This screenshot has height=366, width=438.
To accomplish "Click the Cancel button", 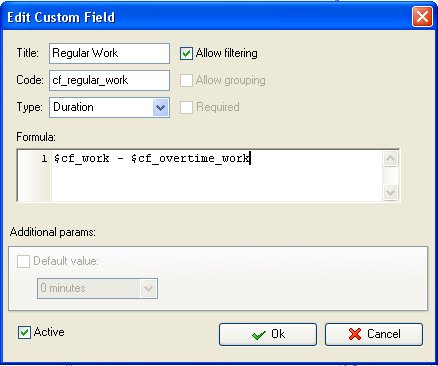I will coord(374,334).
